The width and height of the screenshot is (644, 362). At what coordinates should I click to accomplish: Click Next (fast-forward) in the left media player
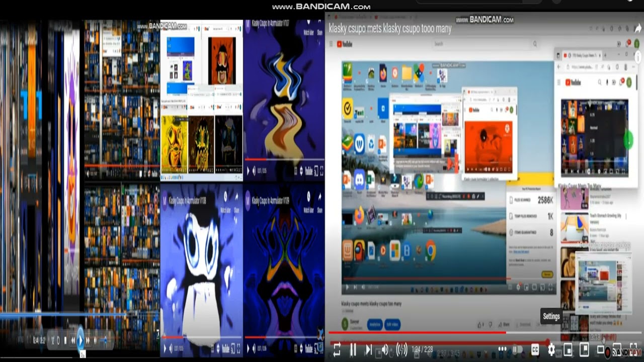(x=88, y=340)
